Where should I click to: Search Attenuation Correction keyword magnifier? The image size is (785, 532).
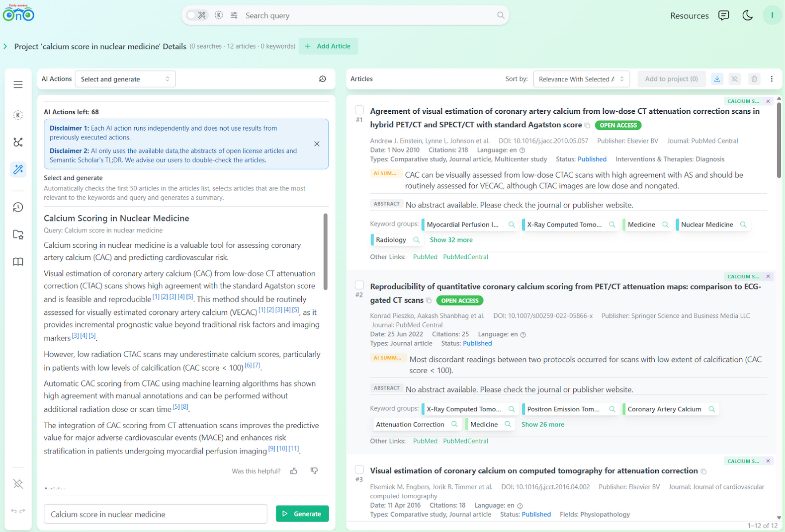(x=454, y=425)
